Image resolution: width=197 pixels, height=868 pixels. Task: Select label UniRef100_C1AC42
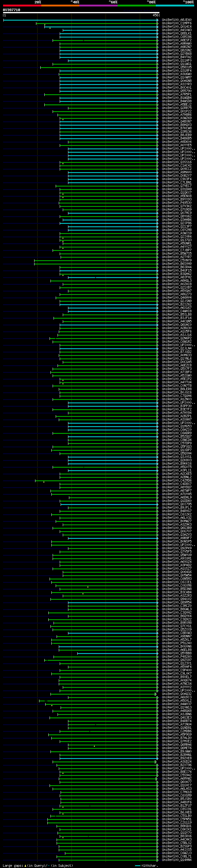[177, 166]
